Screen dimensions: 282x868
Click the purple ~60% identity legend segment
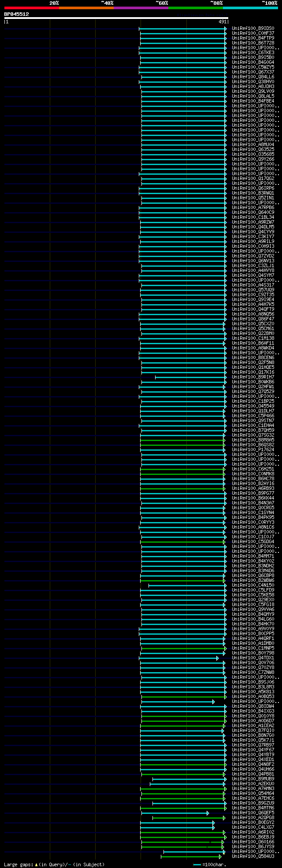click(x=141, y=8)
